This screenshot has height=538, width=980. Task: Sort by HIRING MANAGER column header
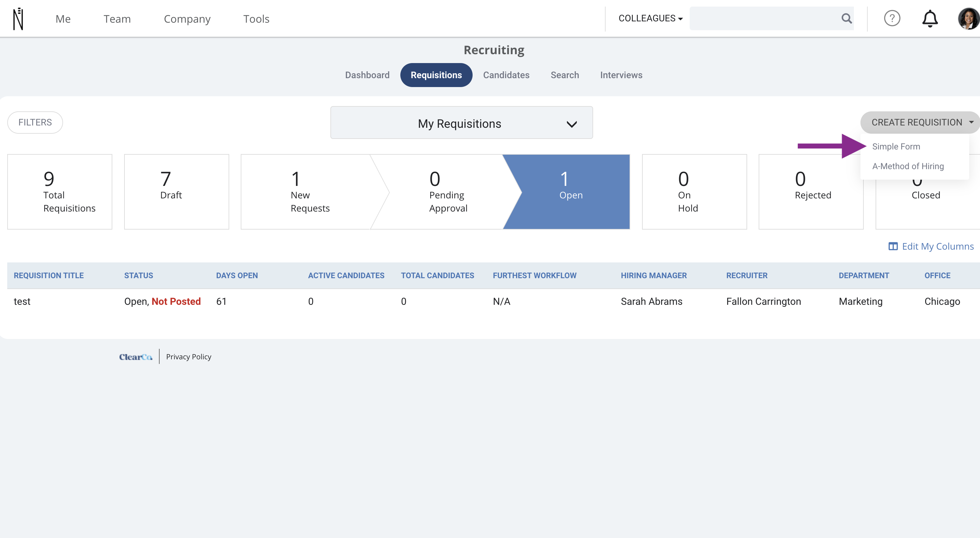click(x=654, y=276)
